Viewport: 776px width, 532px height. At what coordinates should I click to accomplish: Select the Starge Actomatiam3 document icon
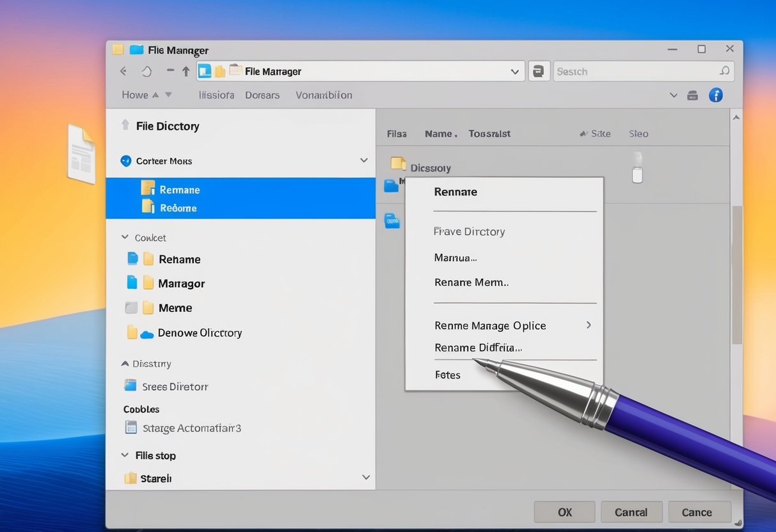coord(131,427)
